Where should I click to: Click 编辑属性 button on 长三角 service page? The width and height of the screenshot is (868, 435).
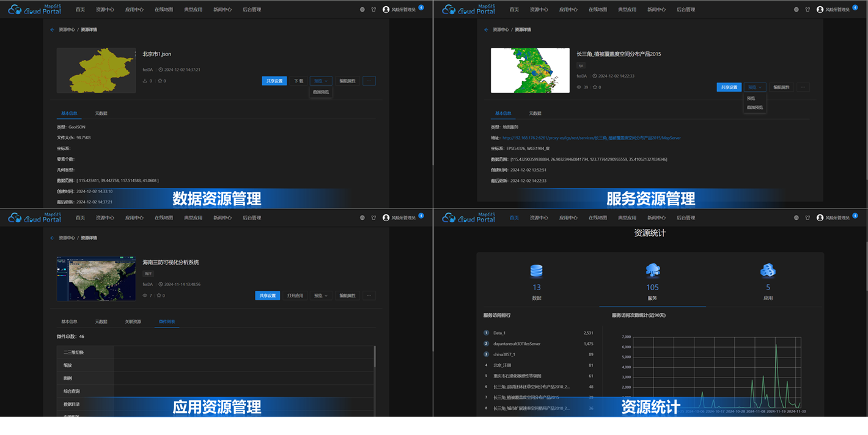pyautogui.click(x=781, y=87)
